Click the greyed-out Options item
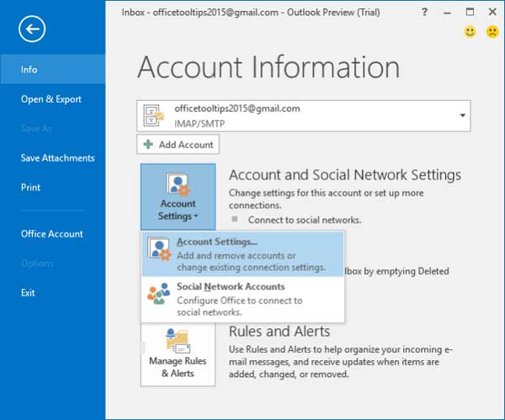Image resolution: width=505 pixels, height=420 pixels. click(x=37, y=263)
